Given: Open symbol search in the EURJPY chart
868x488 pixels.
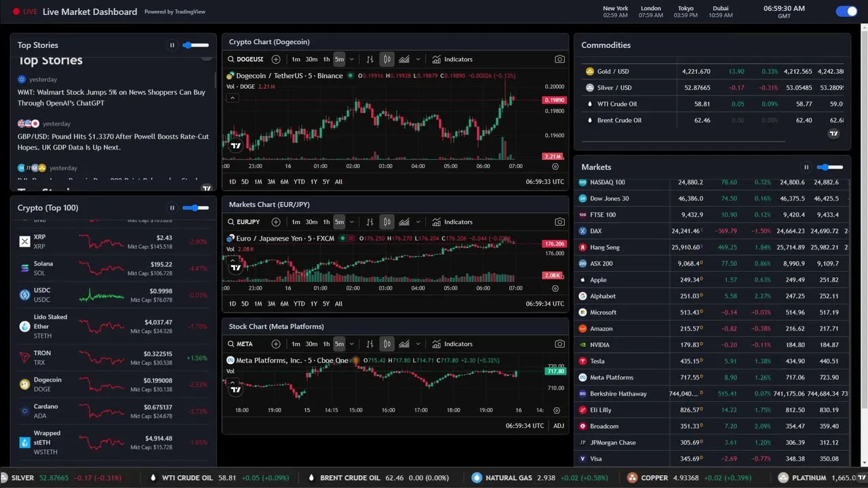Looking at the screenshot, I should click(x=244, y=222).
